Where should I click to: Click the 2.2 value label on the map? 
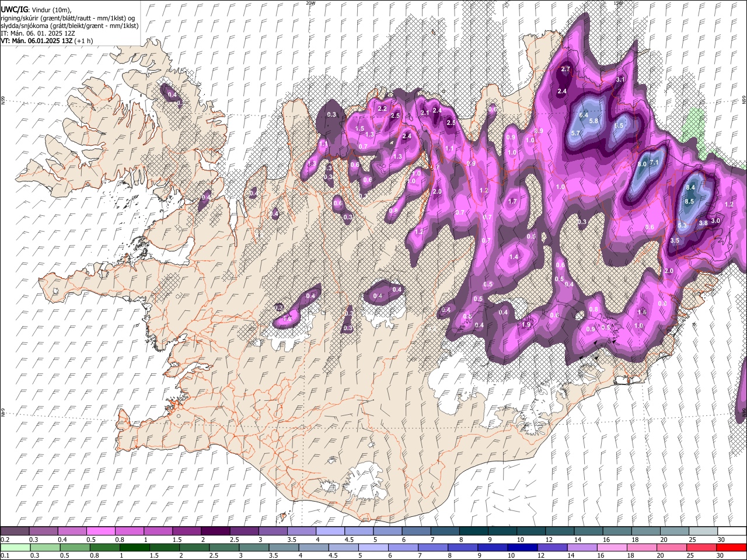[383, 108]
